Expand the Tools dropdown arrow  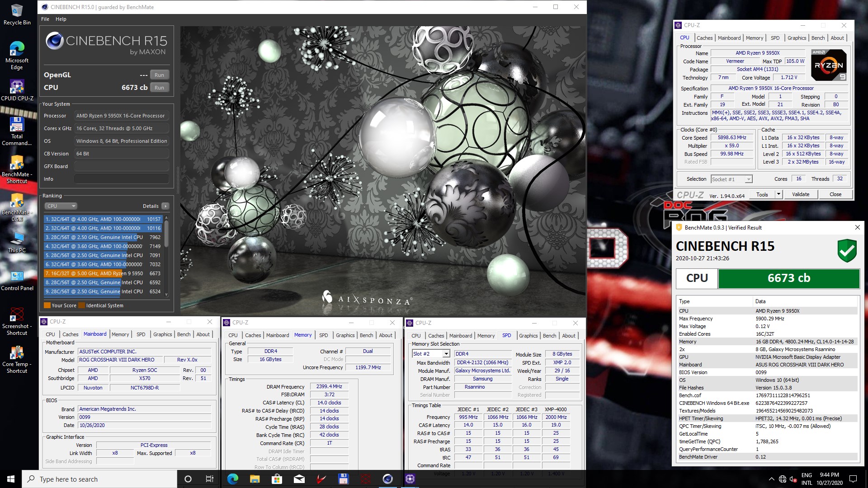778,195
